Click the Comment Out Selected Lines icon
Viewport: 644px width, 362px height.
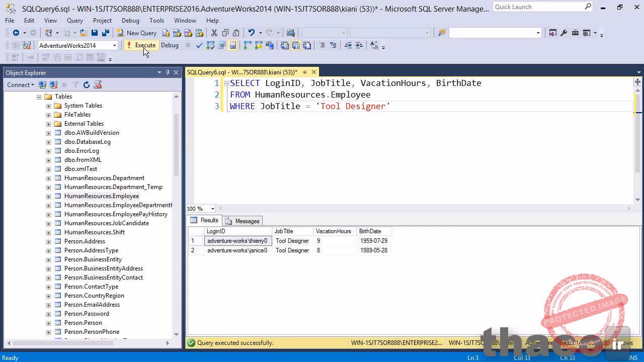tap(322, 45)
